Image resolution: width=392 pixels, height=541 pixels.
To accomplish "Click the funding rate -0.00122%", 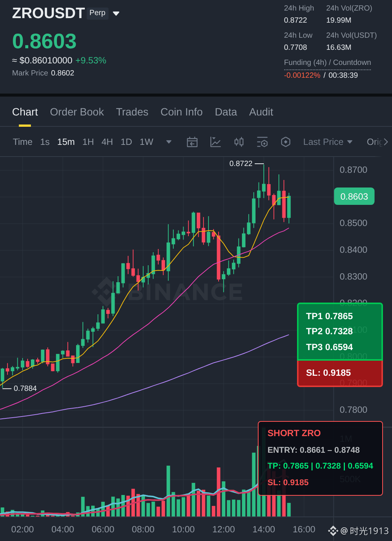I will 302,75.
